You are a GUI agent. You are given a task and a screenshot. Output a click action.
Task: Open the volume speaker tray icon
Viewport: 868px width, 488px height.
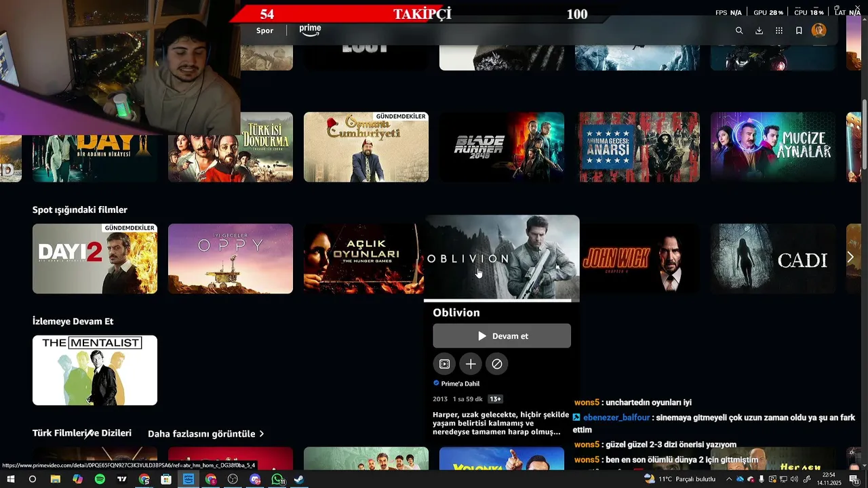coord(794,479)
